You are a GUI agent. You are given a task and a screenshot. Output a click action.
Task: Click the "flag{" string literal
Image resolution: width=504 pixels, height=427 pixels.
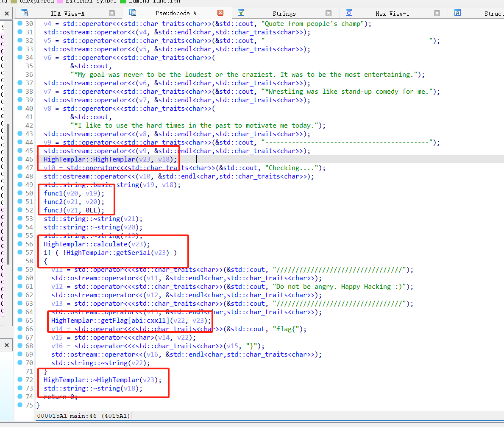pos(286,329)
